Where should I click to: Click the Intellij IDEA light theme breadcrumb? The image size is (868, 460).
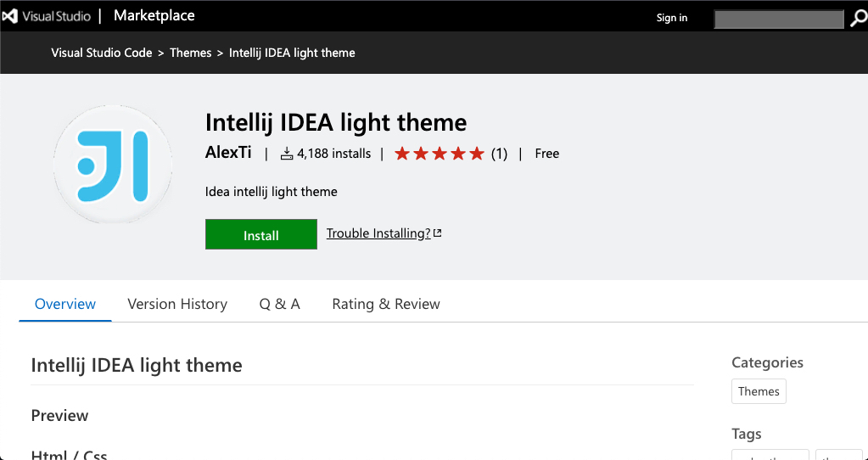tap(292, 53)
